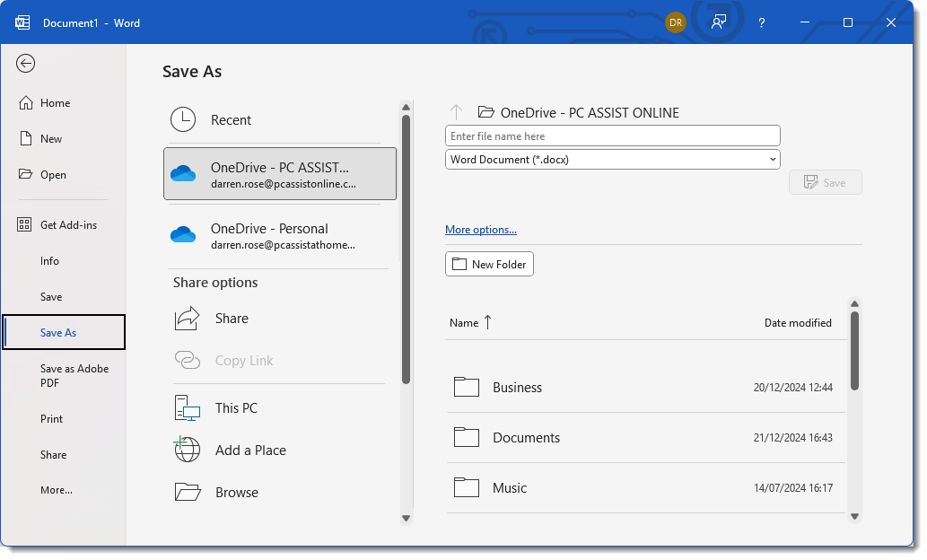The height and width of the screenshot is (560, 927).
Task: Open the feedback icon in title bar
Action: (719, 22)
